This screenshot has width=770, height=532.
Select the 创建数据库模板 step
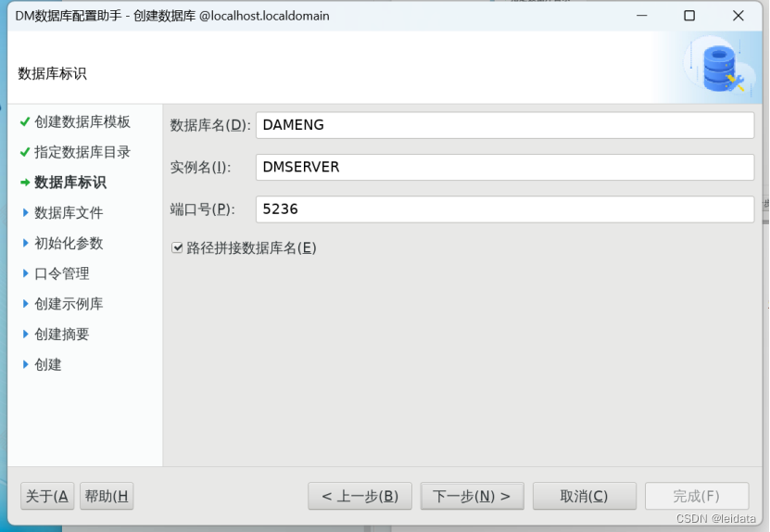coord(82,121)
